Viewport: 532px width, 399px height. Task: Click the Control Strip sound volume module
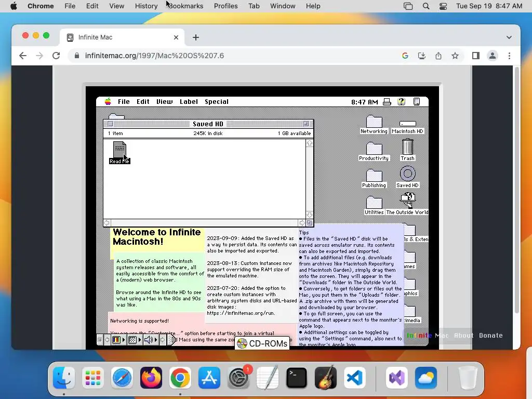150,340
